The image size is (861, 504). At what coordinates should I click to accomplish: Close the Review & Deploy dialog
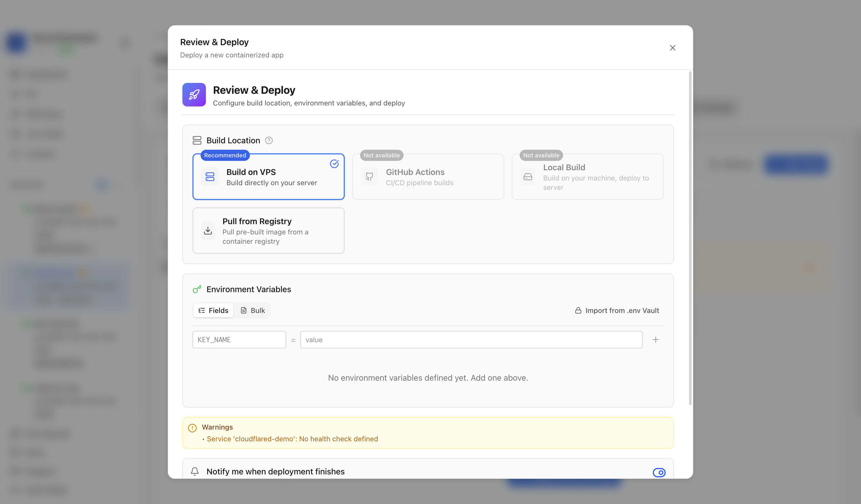point(672,48)
